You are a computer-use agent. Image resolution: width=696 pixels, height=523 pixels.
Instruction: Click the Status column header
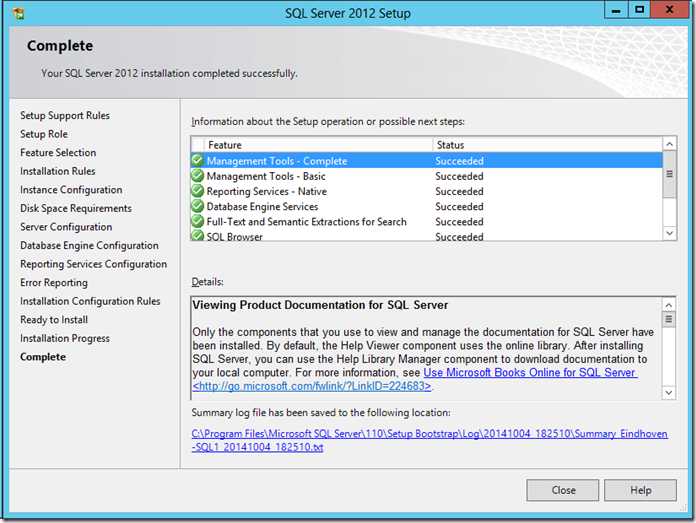click(547, 145)
